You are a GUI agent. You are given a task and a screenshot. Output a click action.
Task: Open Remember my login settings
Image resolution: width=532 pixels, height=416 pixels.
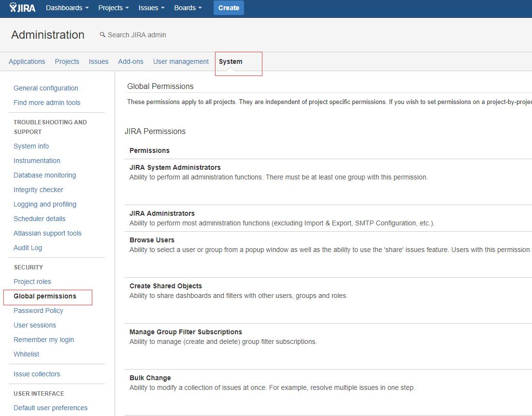coord(44,340)
